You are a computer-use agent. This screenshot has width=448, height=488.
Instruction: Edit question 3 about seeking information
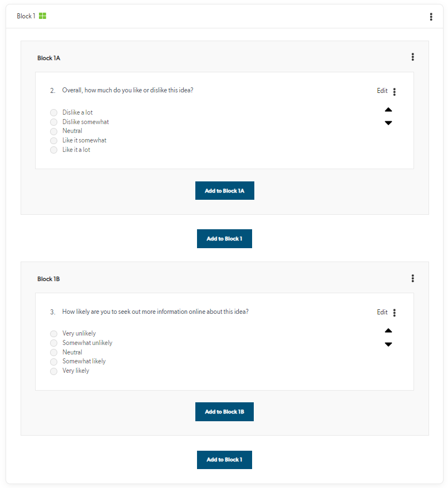tap(382, 312)
